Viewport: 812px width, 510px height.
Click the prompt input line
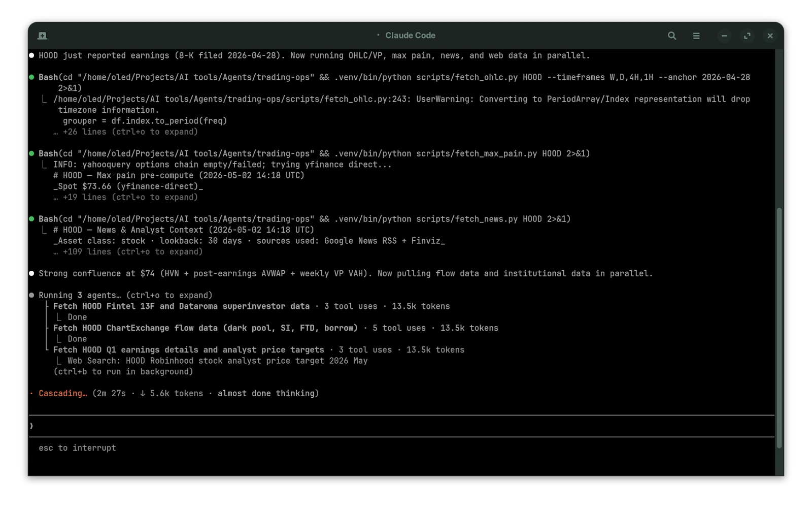(402, 426)
